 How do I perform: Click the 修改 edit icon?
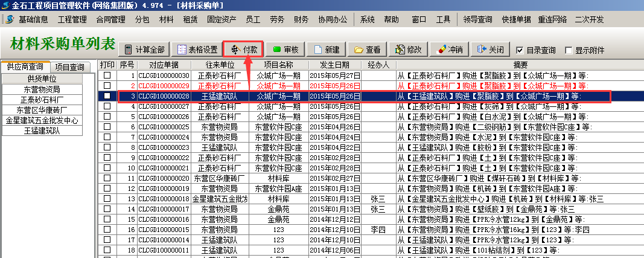pos(400,50)
